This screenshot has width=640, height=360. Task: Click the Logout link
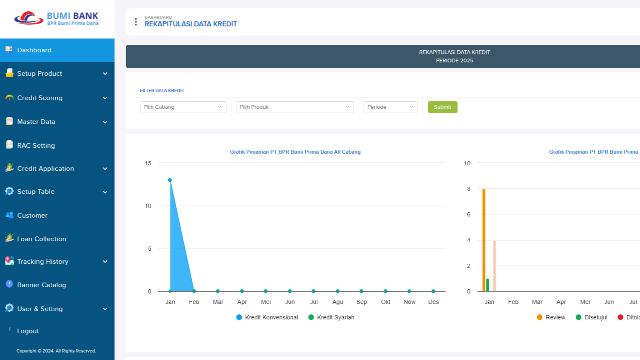(x=27, y=331)
